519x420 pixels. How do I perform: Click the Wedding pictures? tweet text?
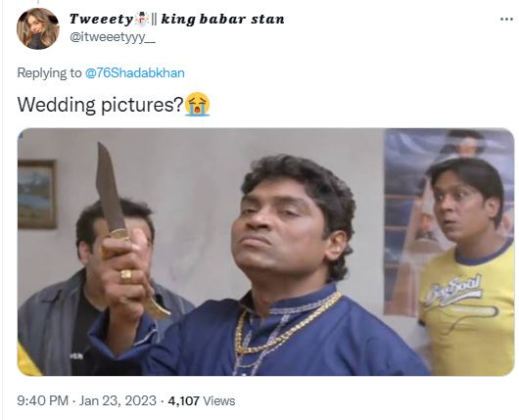point(100,105)
